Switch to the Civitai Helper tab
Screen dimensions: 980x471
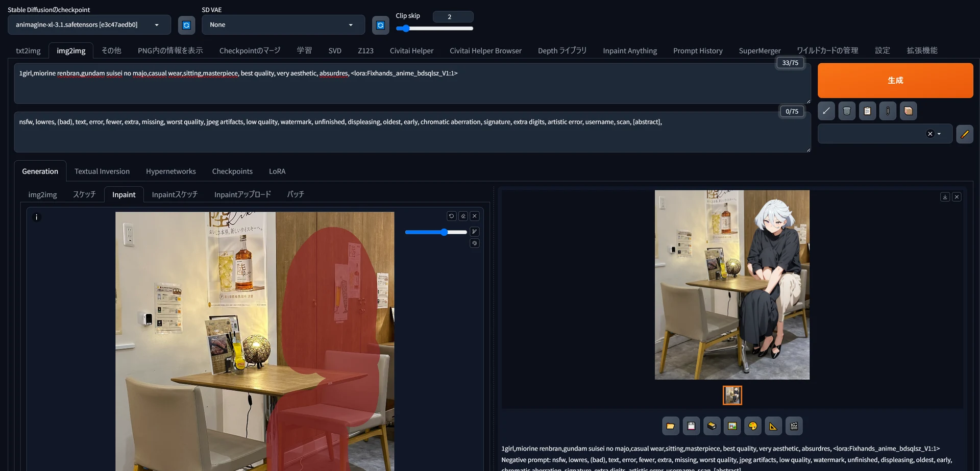pyautogui.click(x=411, y=51)
